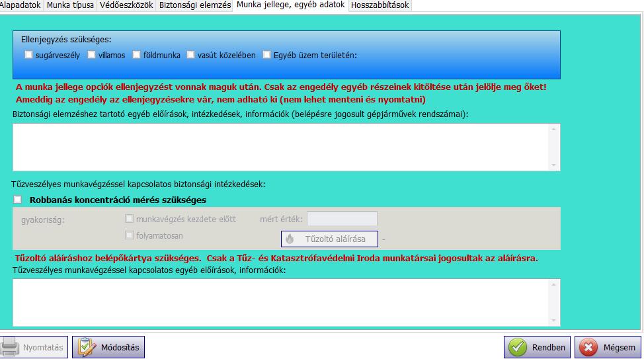Screen dimensions: 644x359
Task: Enable the villamos checkbox
Action: [x=92, y=55]
